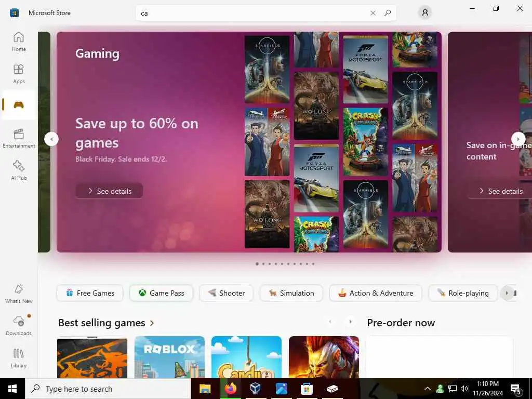This screenshot has height=399, width=532.
Task: Click the Gaming banner title
Action: 97,54
